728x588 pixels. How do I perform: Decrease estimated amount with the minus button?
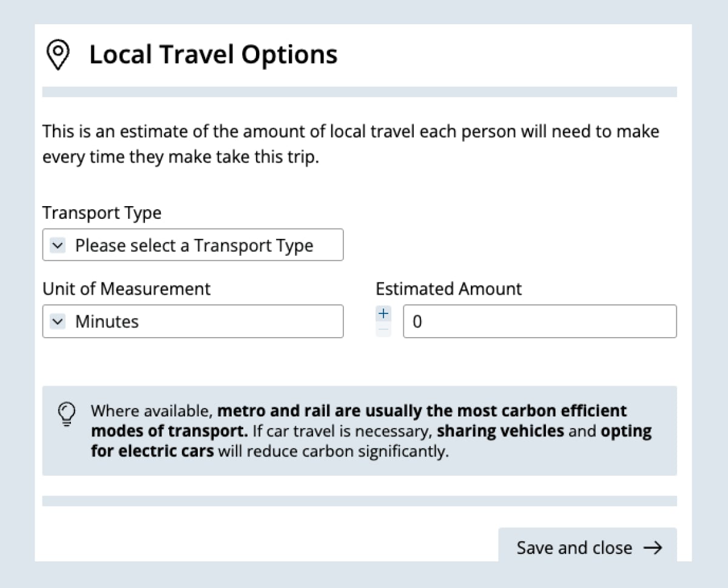click(x=383, y=330)
